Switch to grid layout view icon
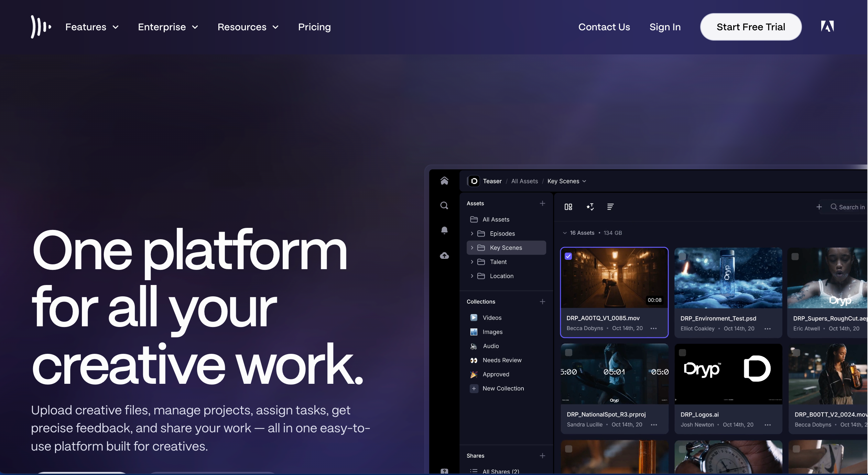Image resolution: width=868 pixels, height=475 pixels. [568, 207]
